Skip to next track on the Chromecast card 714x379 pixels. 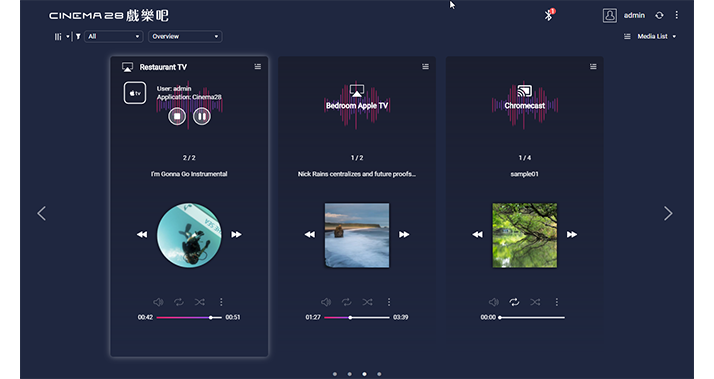tap(572, 235)
